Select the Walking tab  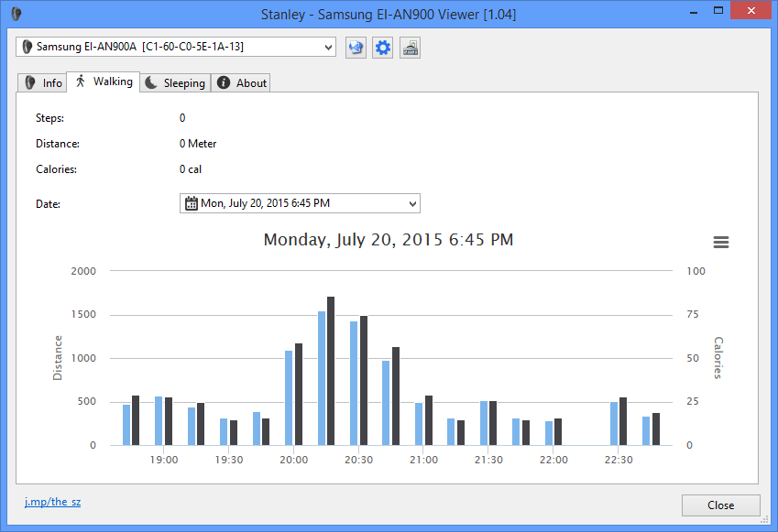point(104,81)
